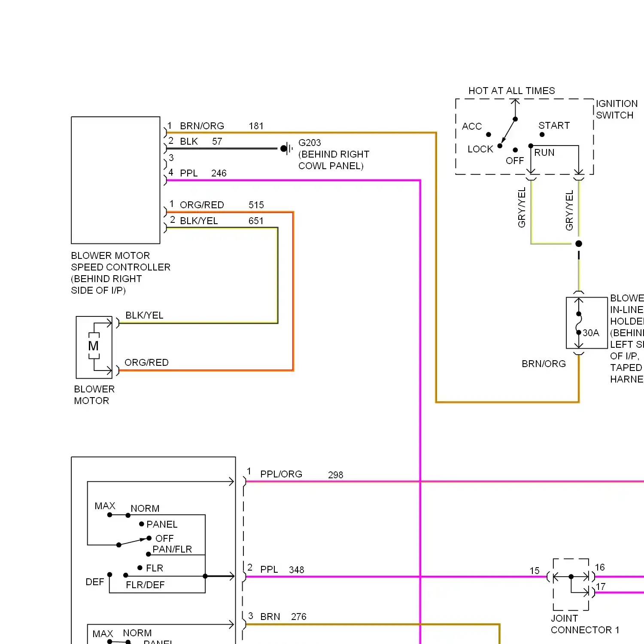The width and height of the screenshot is (644, 644).
Task: Click the BRN wire label at pin 3
Action: [270, 617]
